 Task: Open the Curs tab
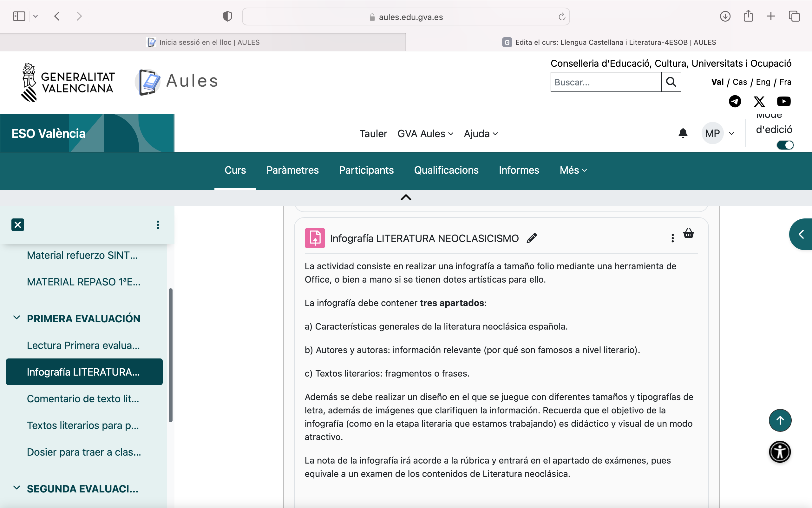pyautogui.click(x=235, y=170)
